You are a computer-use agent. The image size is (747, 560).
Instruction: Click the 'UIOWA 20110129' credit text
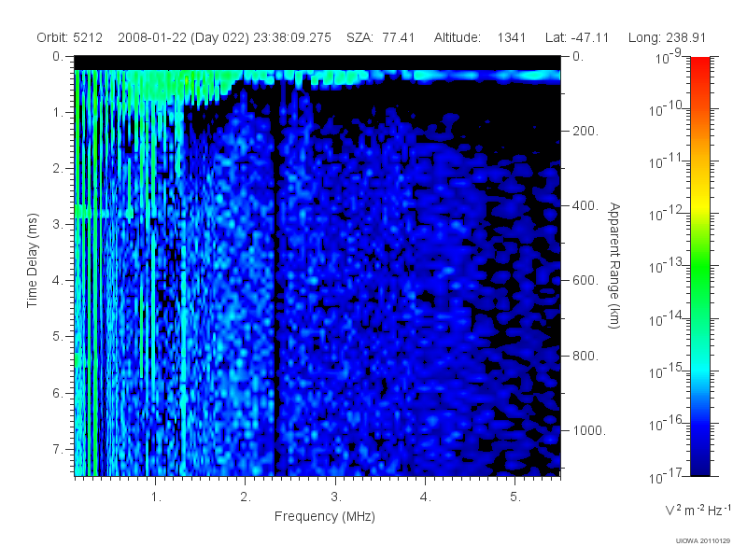tap(703, 540)
